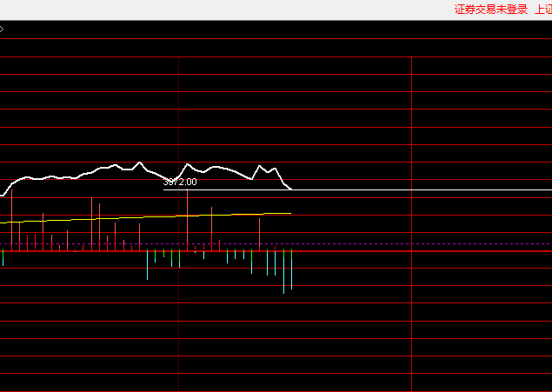Image resolution: width=552 pixels, height=392 pixels.
Task: Click the 证券交易未登录 status text
Action: pos(491,10)
